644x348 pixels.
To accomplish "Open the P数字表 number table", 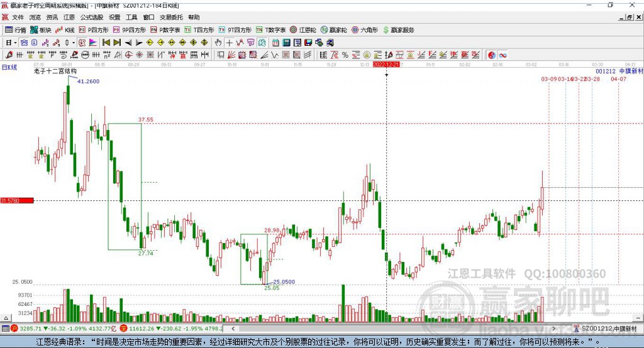I will [165, 30].
